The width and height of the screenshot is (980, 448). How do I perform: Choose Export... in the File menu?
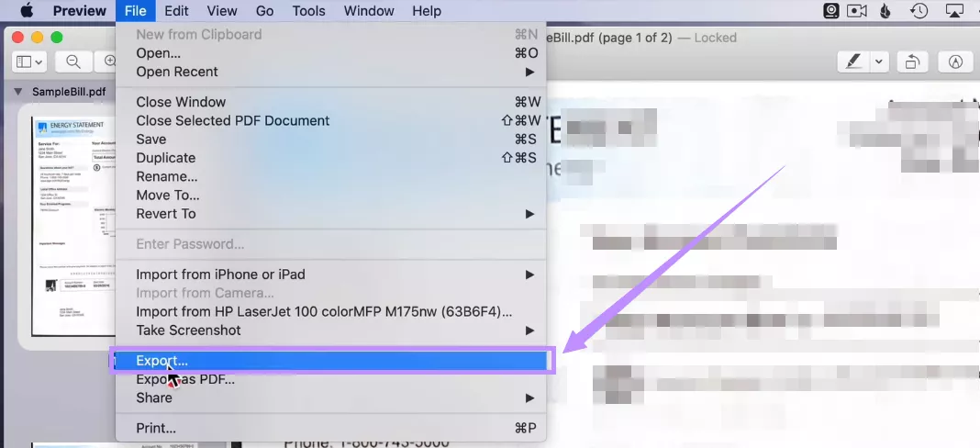[330, 361]
